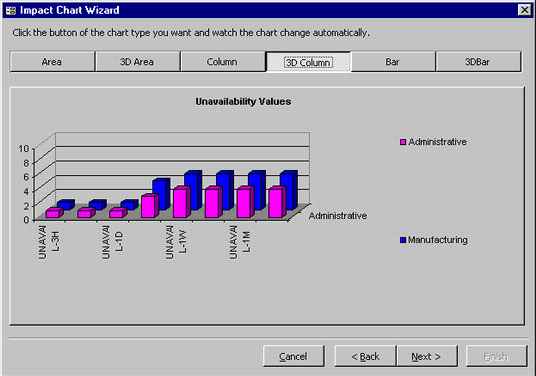Click the wizard title bar icon
The image size is (536, 376).
click(x=11, y=11)
